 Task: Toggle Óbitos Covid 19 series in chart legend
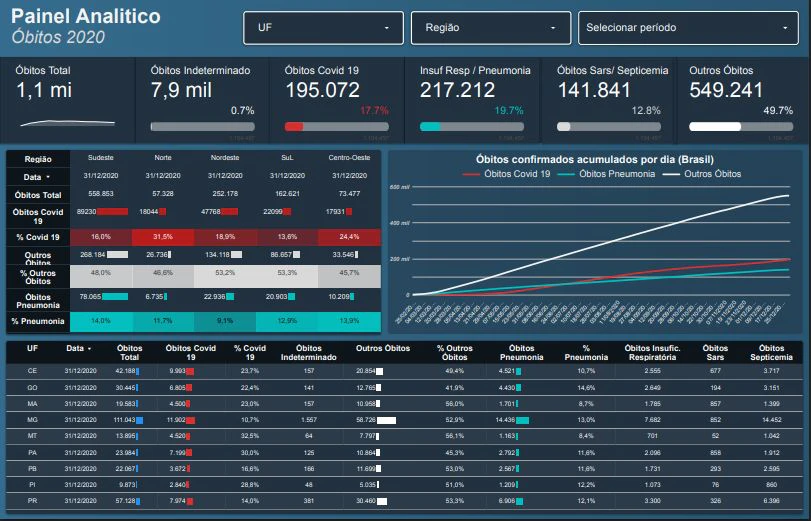pos(507,174)
